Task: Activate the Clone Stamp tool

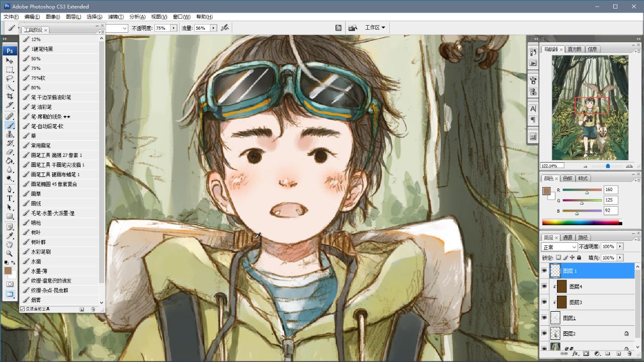Action: coord(10,134)
